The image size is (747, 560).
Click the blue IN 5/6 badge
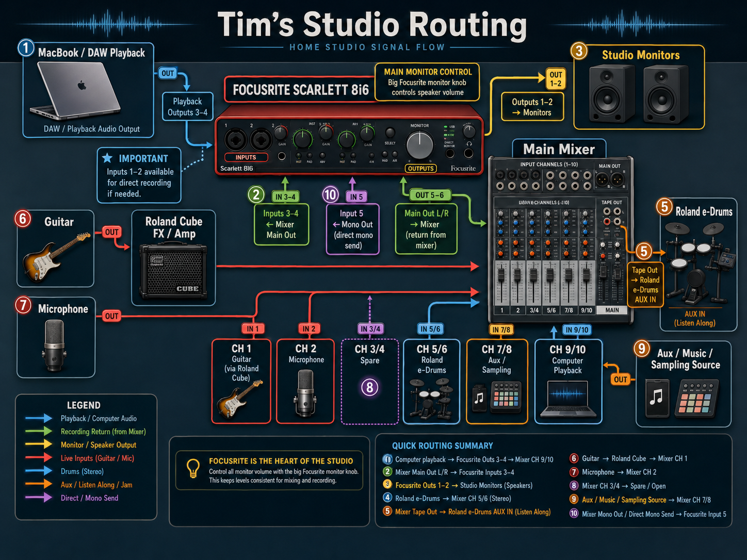(x=430, y=328)
